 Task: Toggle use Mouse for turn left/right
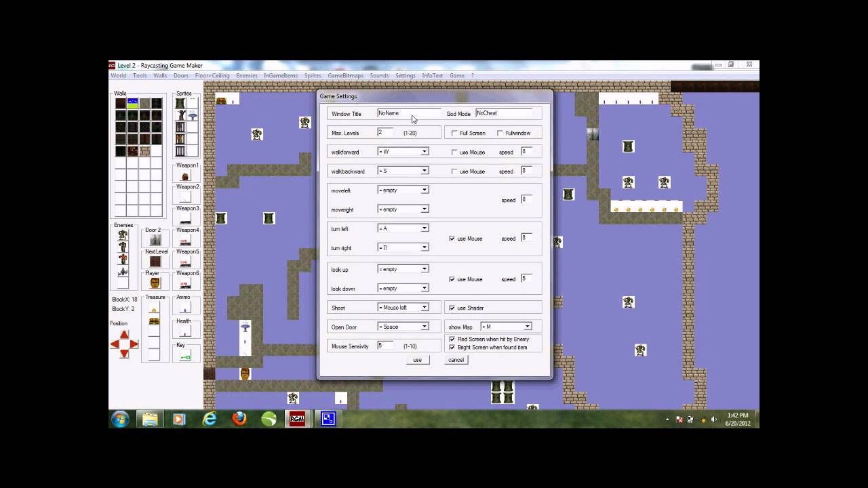[452, 239]
